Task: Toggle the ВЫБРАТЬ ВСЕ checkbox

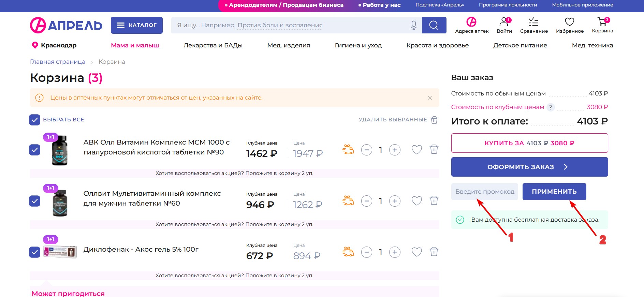Action: point(35,120)
